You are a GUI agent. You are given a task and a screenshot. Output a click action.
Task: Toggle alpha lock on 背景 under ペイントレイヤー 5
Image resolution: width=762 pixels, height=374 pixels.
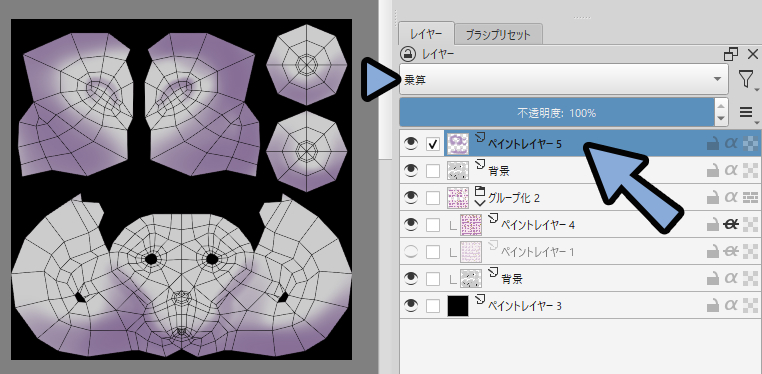[x=731, y=170]
